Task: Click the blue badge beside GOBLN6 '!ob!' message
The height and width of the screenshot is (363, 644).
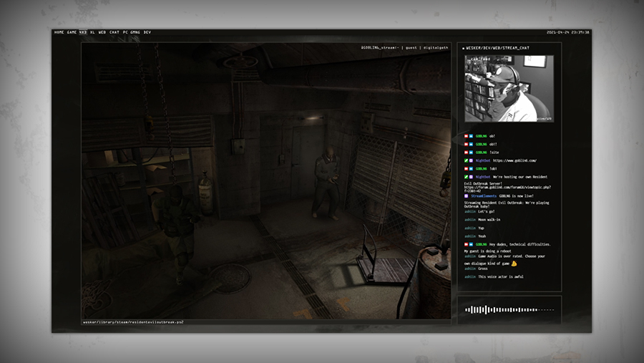Action: (x=471, y=169)
